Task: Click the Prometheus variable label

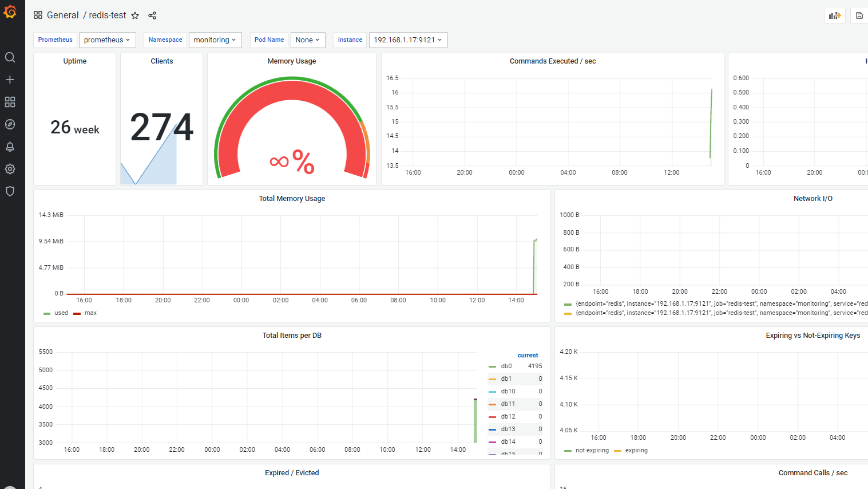Action: (x=56, y=40)
